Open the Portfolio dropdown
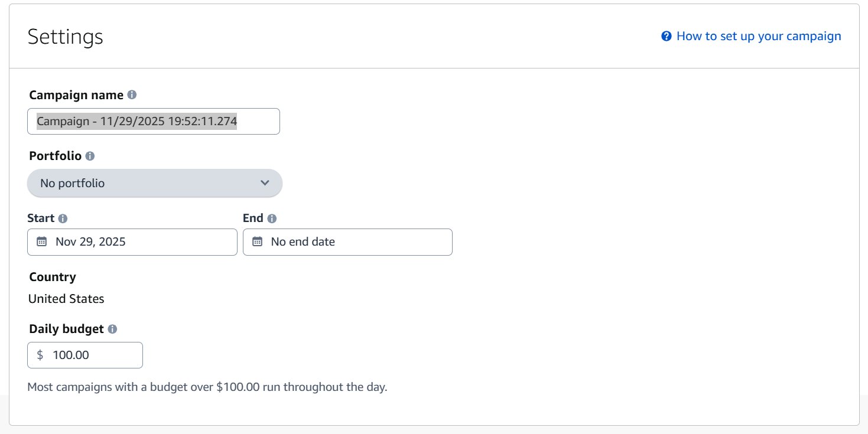Image resolution: width=868 pixels, height=434 pixels. (x=154, y=183)
